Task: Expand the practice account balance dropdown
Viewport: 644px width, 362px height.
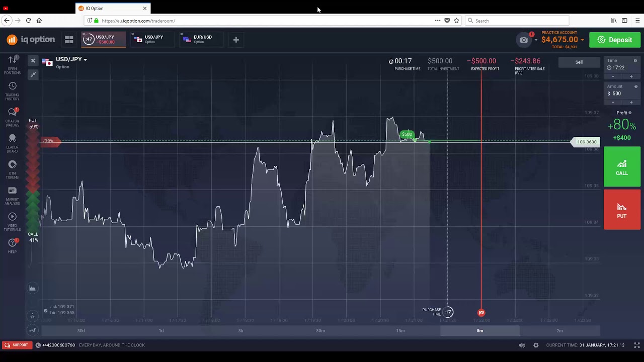Action: pos(582,40)
